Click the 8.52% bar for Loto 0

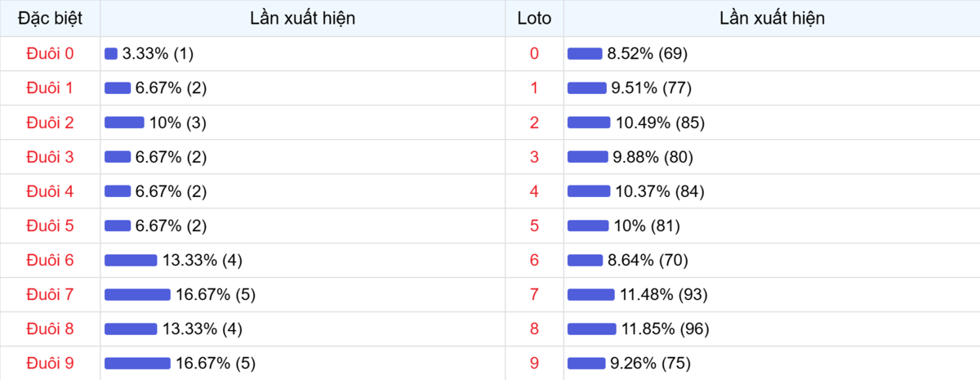(x=585, y=54)
